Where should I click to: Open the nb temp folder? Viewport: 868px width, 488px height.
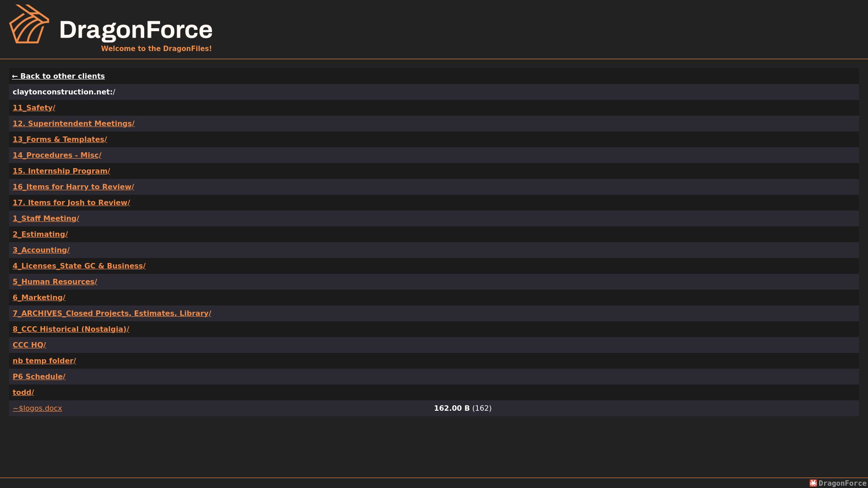click(44, 361)
